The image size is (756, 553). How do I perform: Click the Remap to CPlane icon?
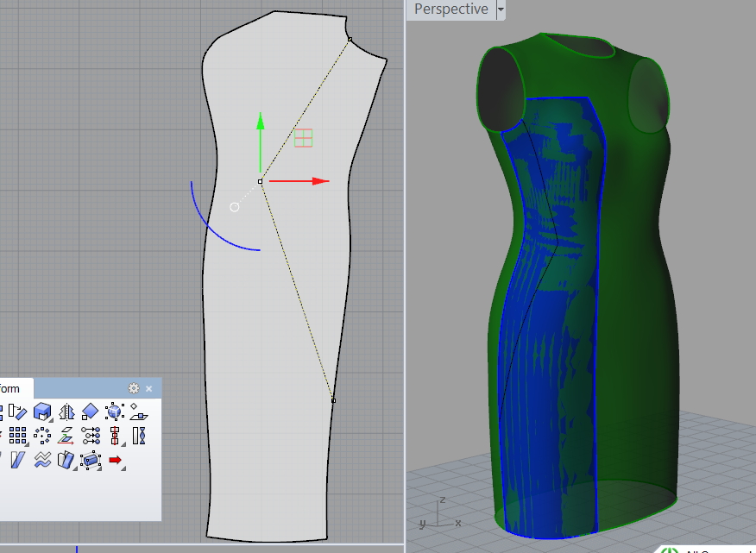66,436
